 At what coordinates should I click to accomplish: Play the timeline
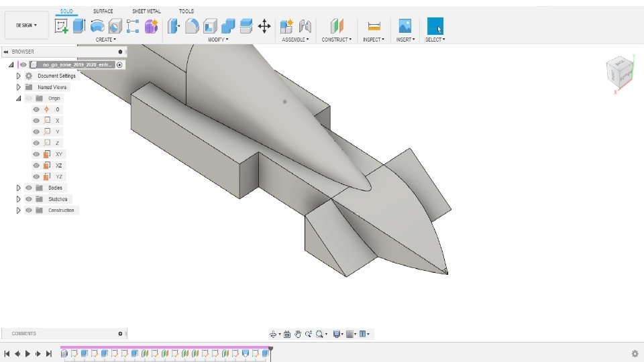click(28, 353)
